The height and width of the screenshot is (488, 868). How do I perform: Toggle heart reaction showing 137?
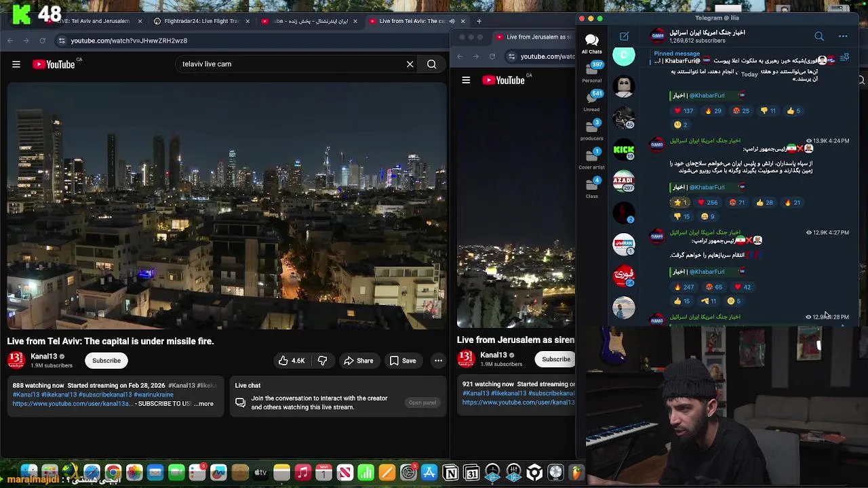[684, 111]
